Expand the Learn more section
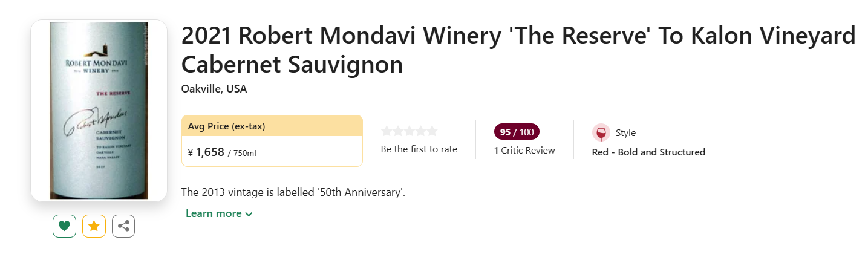 point(219,213)
